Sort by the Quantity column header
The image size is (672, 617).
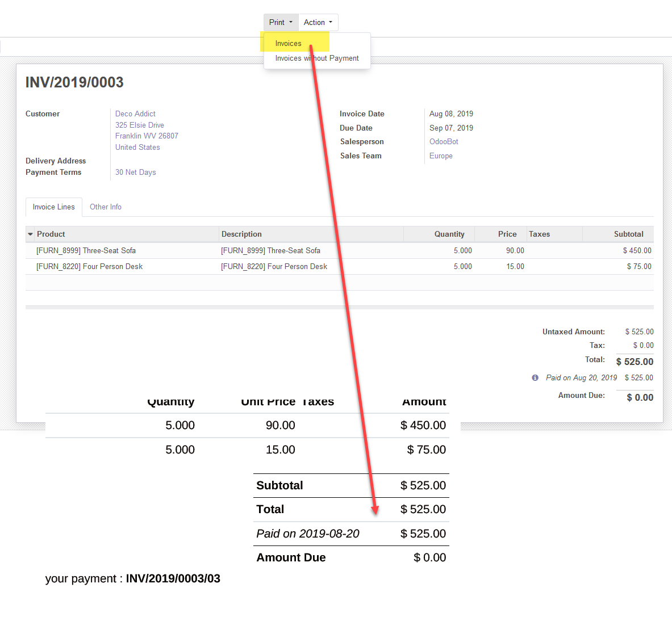pyautogui.click(x=449, y=234)
